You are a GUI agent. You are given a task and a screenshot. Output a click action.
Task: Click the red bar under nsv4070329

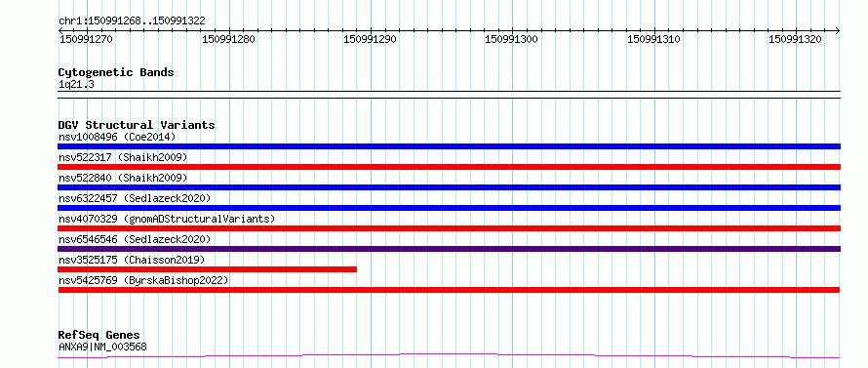click(449, 228)
